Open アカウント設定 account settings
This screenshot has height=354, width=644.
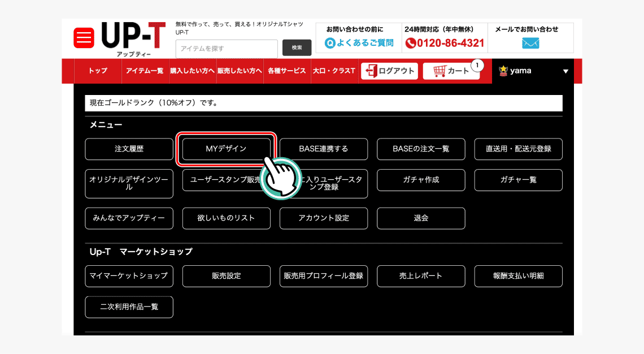pos(324,218)
